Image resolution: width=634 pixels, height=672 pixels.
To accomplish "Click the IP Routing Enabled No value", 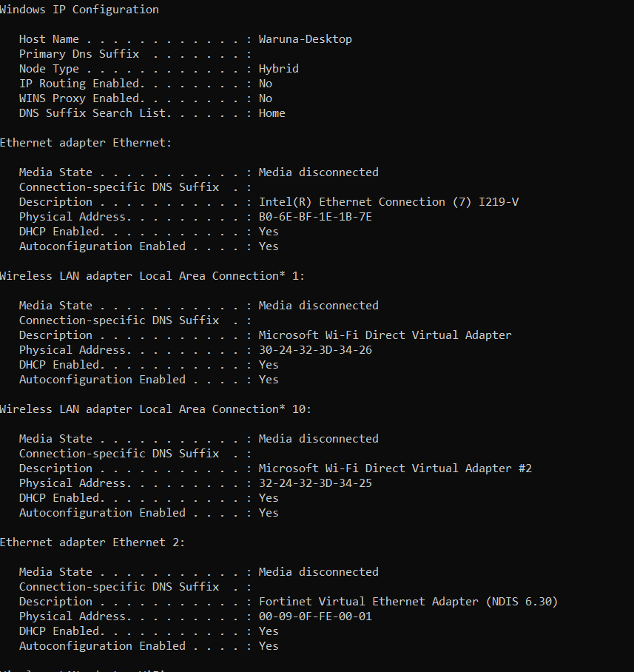I will tap(265, 84).
